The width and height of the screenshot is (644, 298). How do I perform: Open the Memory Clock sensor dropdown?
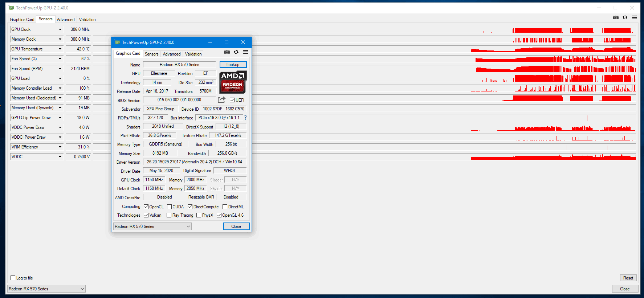60,39
